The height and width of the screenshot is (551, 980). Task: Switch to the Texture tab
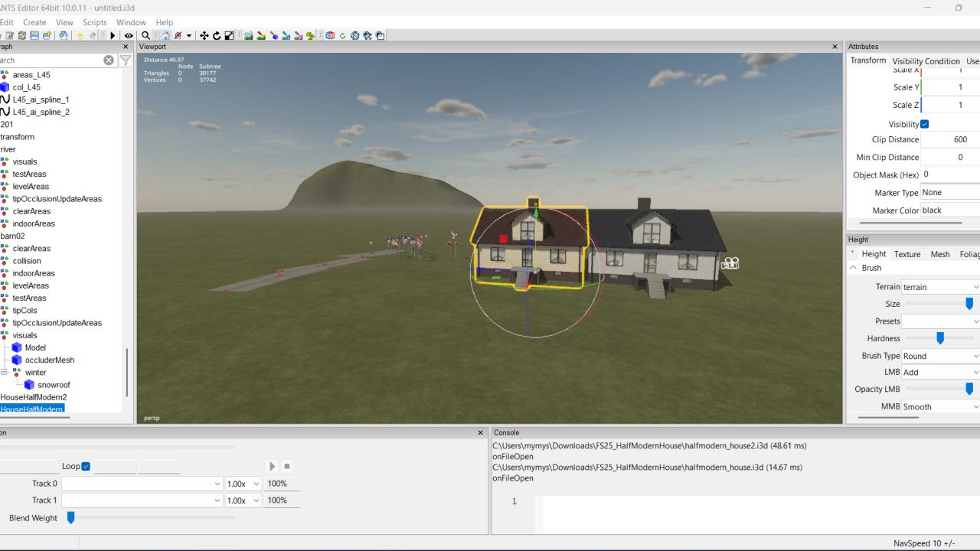[907, 254]
